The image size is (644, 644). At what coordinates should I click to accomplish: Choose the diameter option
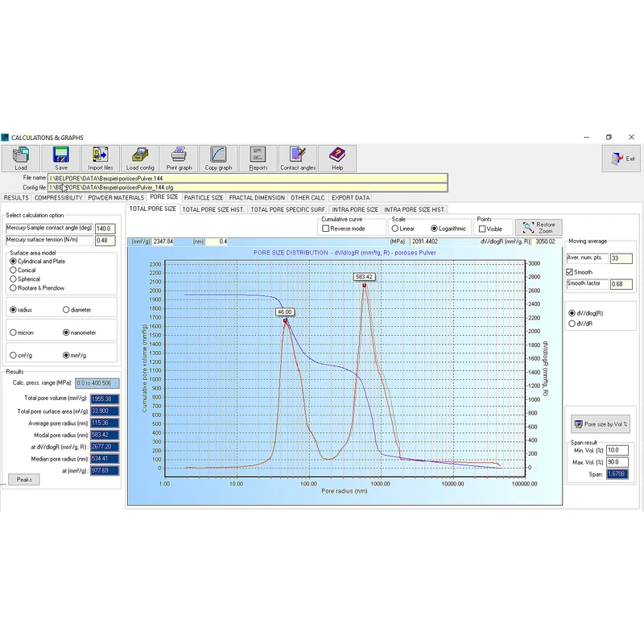point(66,310)
